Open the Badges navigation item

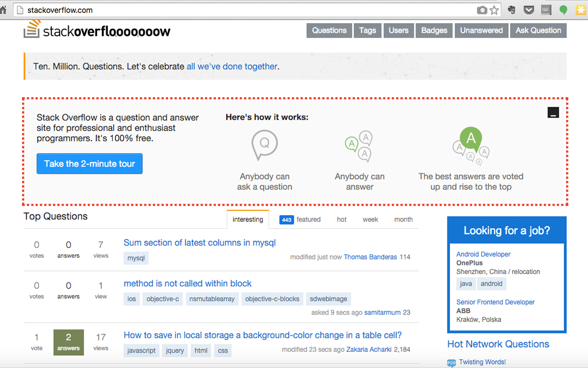click(x=434, y=30)
